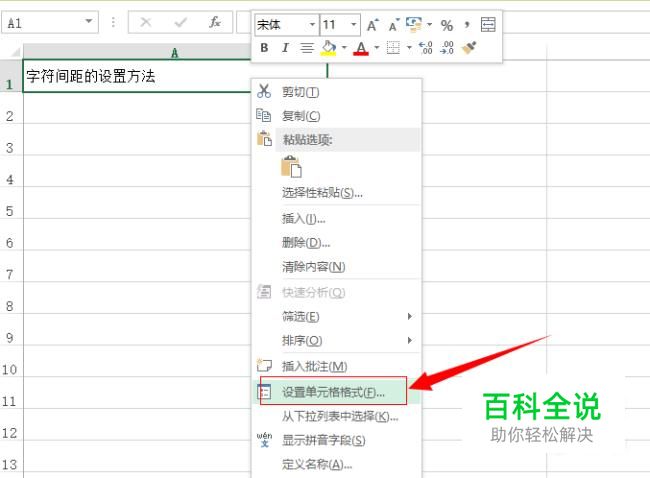650x478 pixels.
Task: Click the borders icon in mini toolbar
Action: [x=393, y=48]
